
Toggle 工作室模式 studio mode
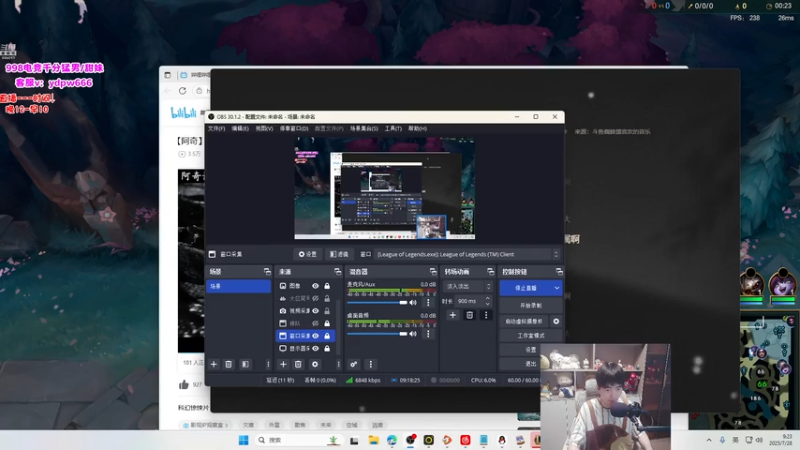click(531, 336)
